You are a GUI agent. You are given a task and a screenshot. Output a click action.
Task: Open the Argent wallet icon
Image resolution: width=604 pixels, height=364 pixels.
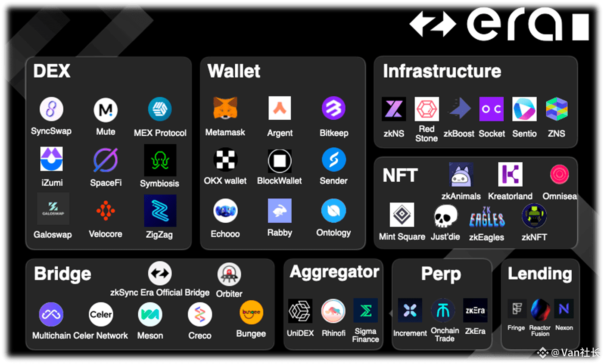click(x=280, y=108)
